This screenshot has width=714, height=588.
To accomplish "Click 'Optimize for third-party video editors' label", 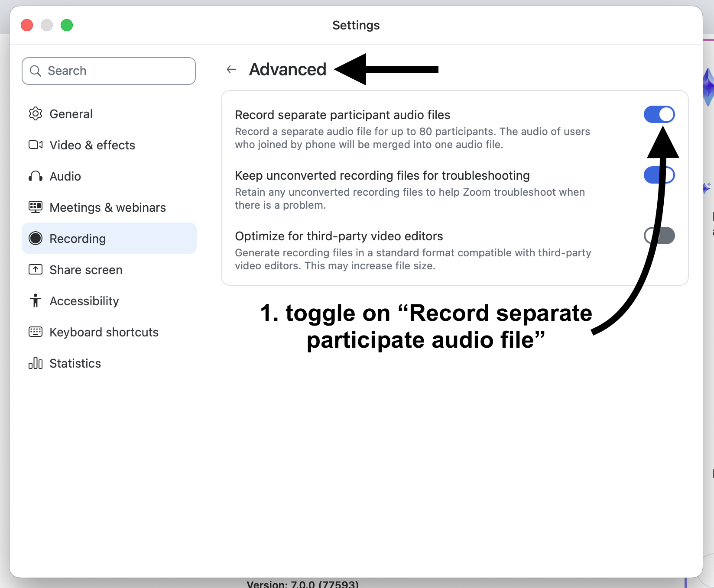I will [x=339, y=236].
